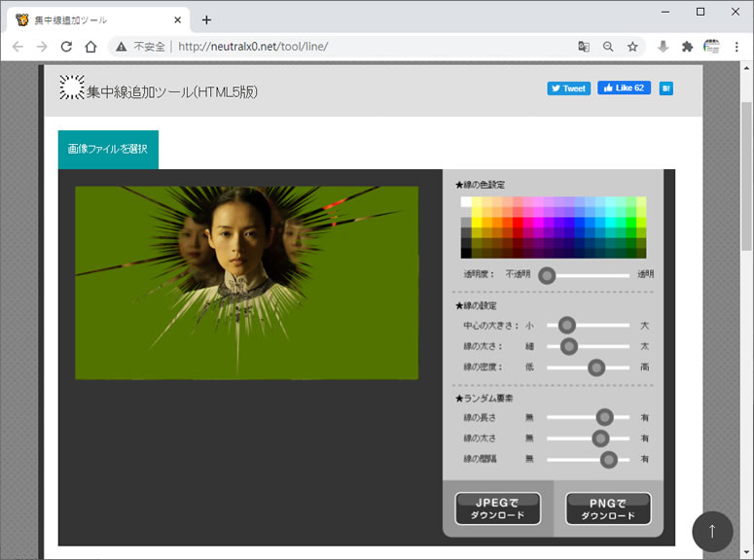Click the random 線の長さ slider handle
The image size is (754, 560).
604,417
